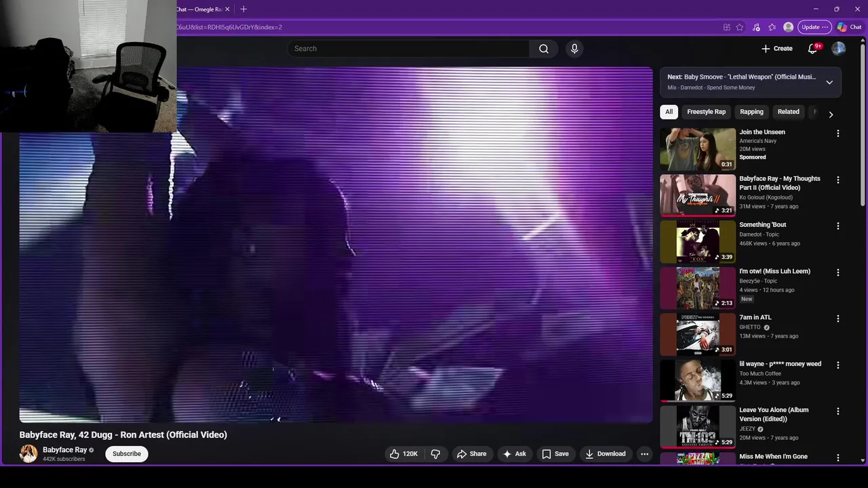Open a new browser tab
This screenshot has height=488, width=868.
click(x=243, y=9)
